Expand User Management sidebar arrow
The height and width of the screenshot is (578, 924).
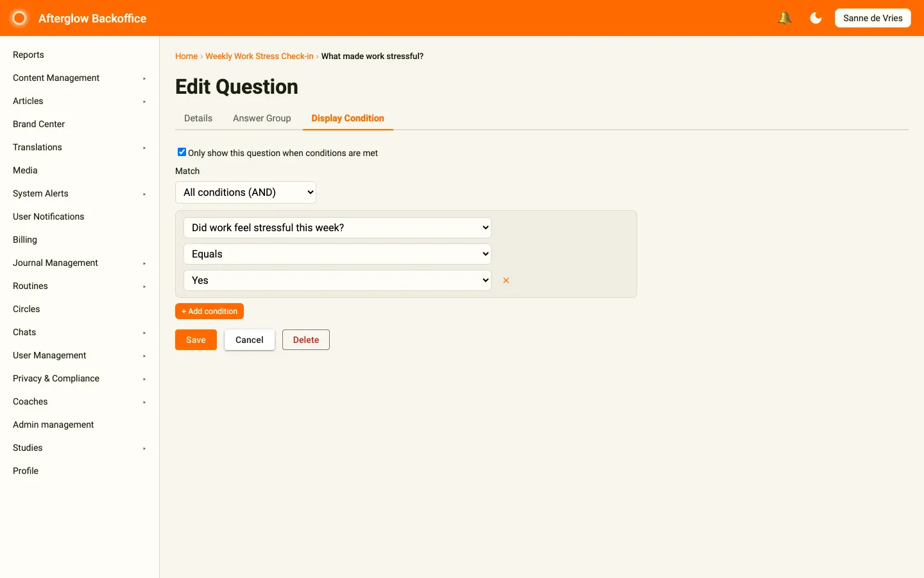coord(144,356)
